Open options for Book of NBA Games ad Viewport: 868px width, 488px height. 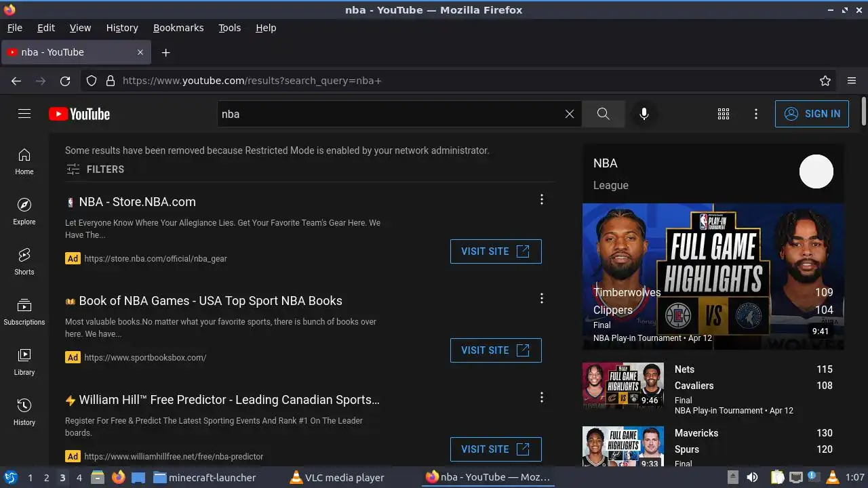click(541, 298)
